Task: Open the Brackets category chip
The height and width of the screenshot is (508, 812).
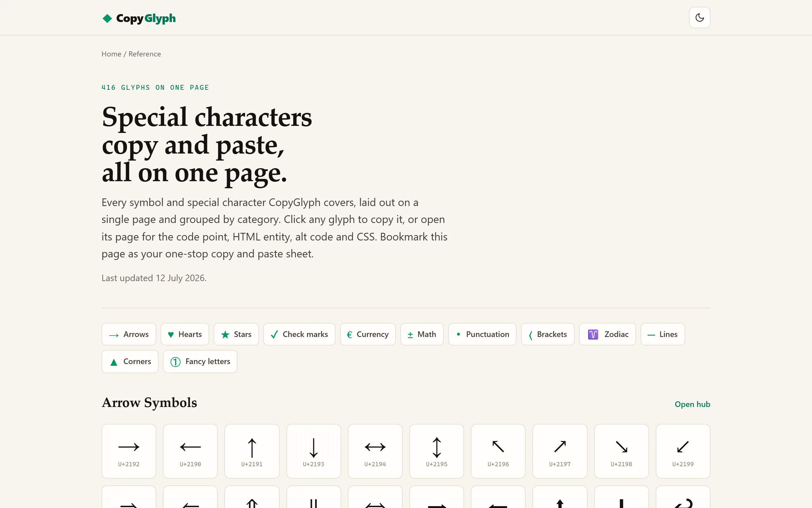Action: coord(548,334)
